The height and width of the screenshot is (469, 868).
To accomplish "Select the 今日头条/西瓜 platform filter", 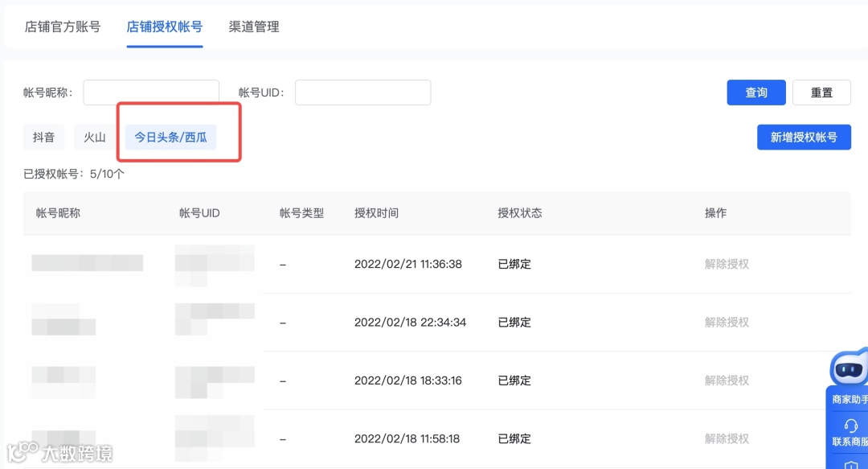I will pyautogui.click(x=170, y=137).
